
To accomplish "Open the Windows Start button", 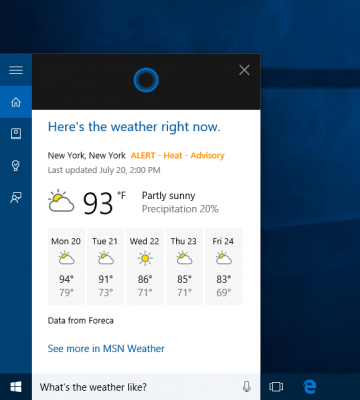I will coord(16,387).
